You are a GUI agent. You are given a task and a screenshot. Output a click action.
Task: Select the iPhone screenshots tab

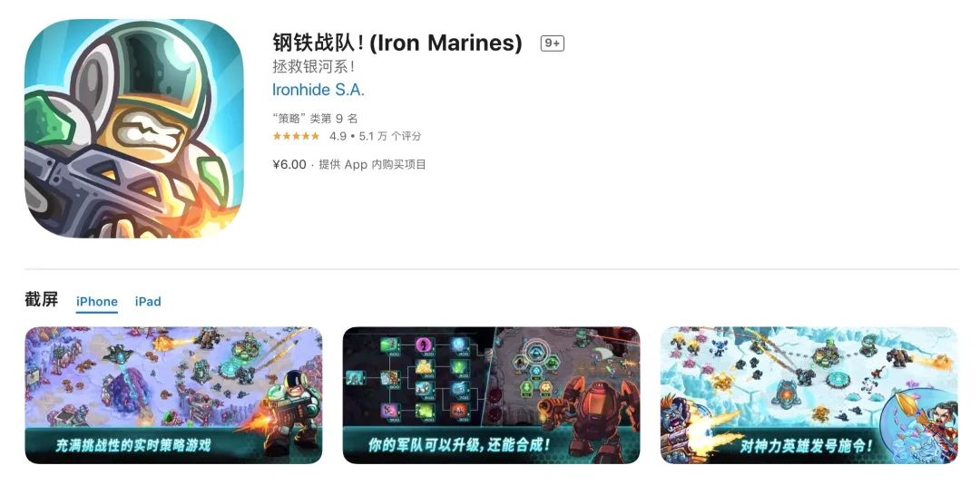click(x=97, y=302)
